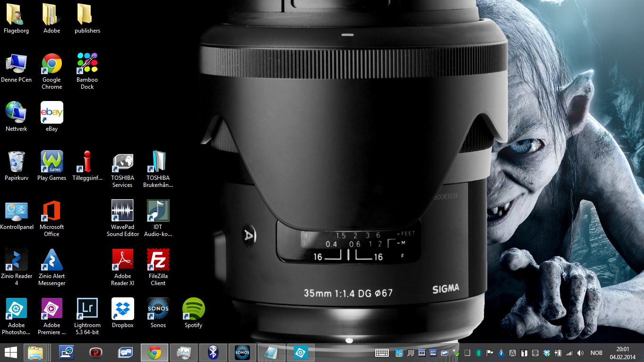Open the Flageborg user folder
The height and width of the screenshot is (362, 644).
point(16,19)
